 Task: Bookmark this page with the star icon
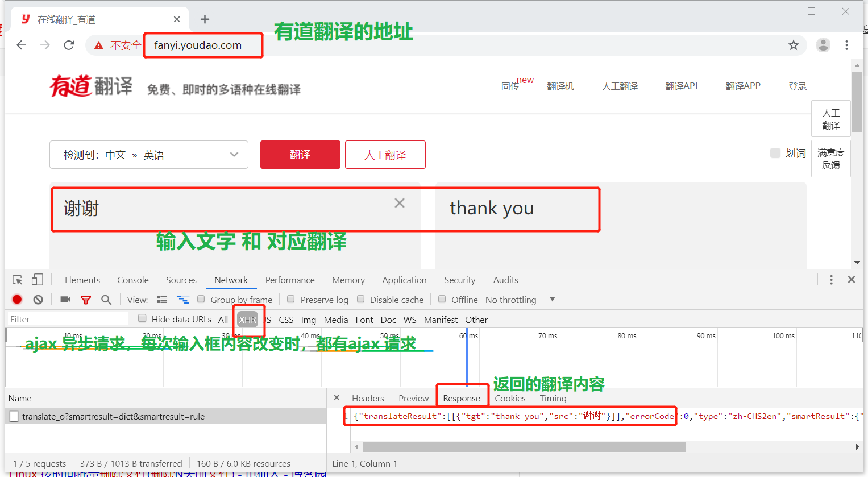coord(794,45)
